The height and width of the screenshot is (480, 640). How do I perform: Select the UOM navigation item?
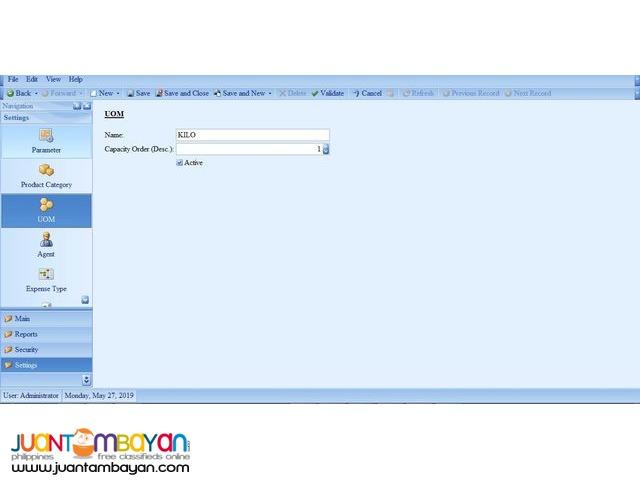point(46,211)
